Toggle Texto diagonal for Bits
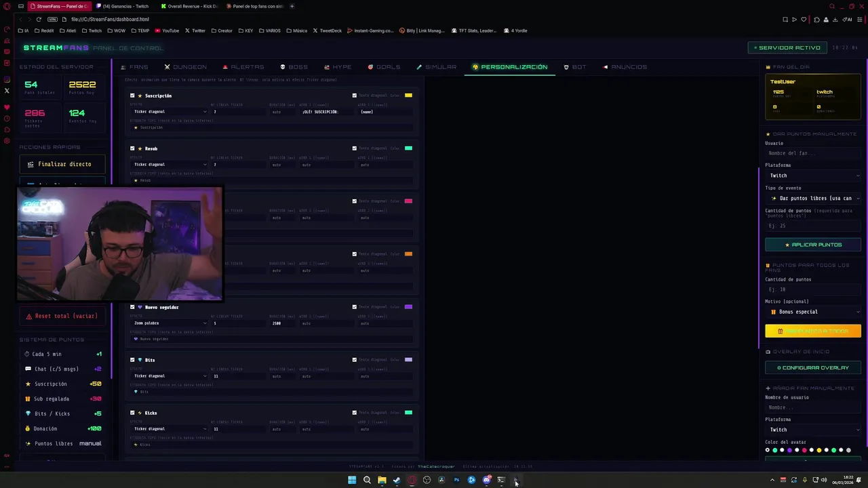 tap(354, 360)
